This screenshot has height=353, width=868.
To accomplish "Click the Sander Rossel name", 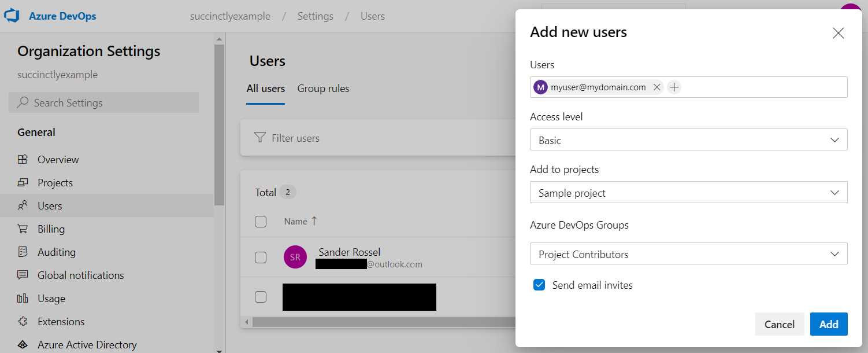I will (x=349, y=252).
